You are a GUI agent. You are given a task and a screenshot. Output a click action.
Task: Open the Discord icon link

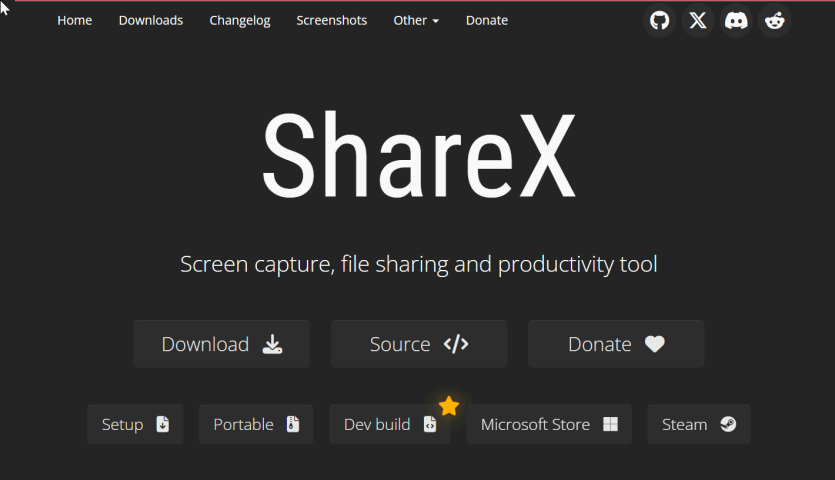click(736, 21)
